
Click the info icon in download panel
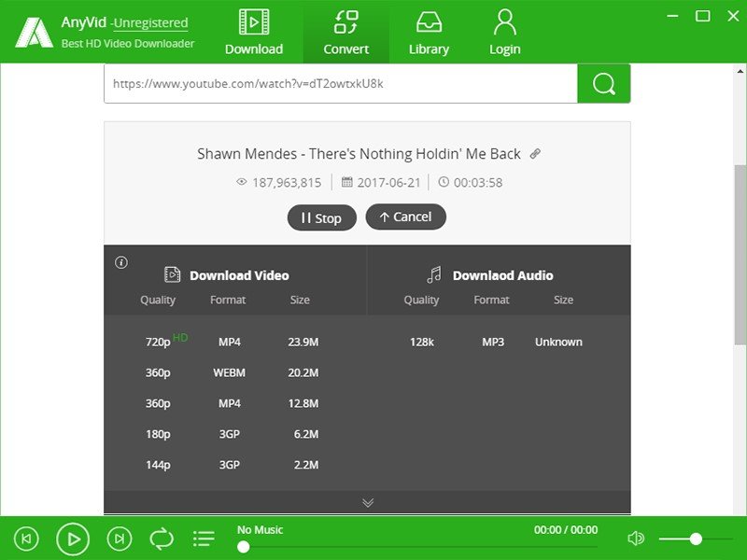click(x=121, y=262)
